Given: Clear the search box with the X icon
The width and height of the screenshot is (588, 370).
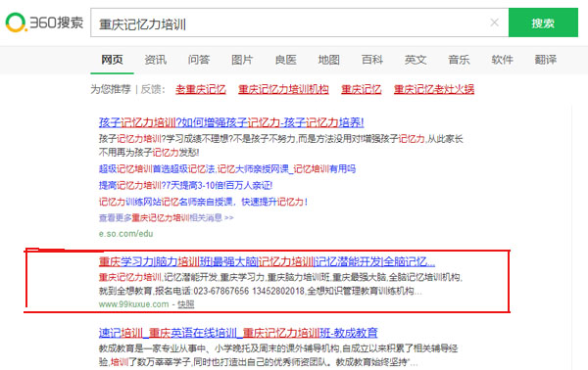Looking at the screenshot, I should [494, 23].
